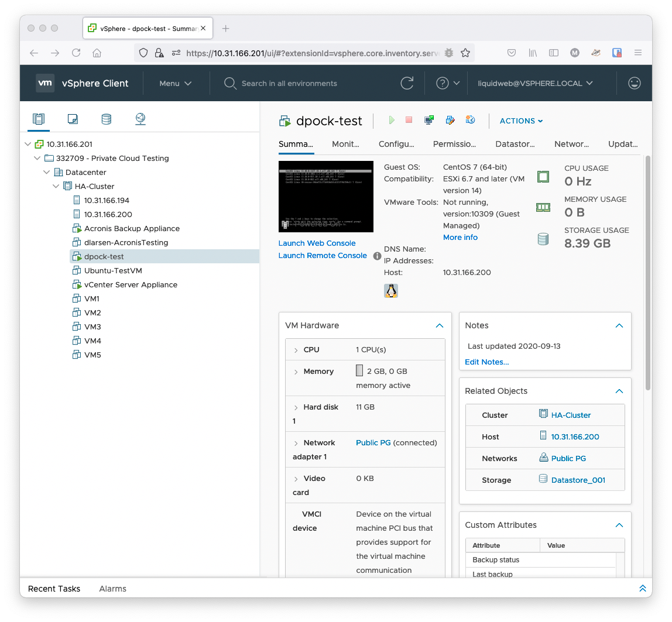Switch to the VMs and Templates view
The width and height of the screenshot is (672, 622).
73,119
